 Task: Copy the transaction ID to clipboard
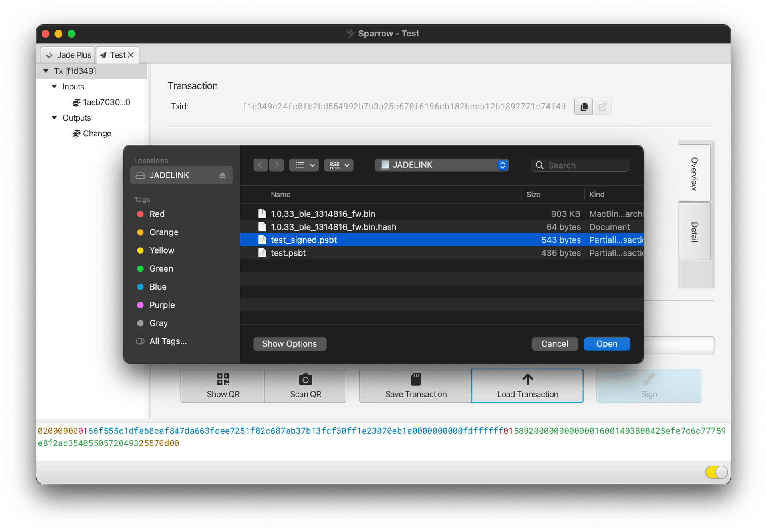pos(584,107)
